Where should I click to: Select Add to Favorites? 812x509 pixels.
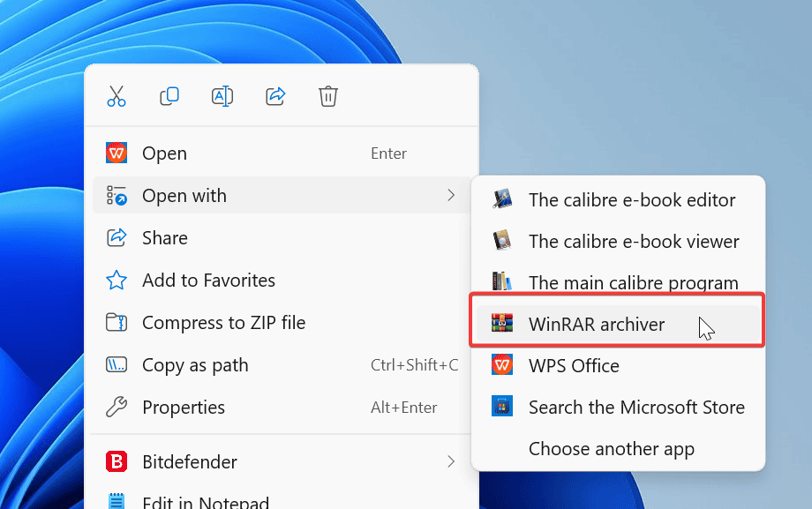pyautogui.click(x=282, y=281)
